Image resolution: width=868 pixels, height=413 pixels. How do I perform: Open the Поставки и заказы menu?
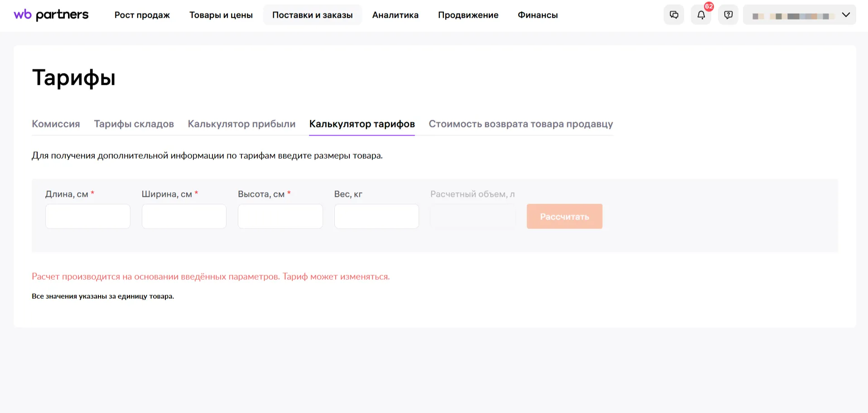312,15
